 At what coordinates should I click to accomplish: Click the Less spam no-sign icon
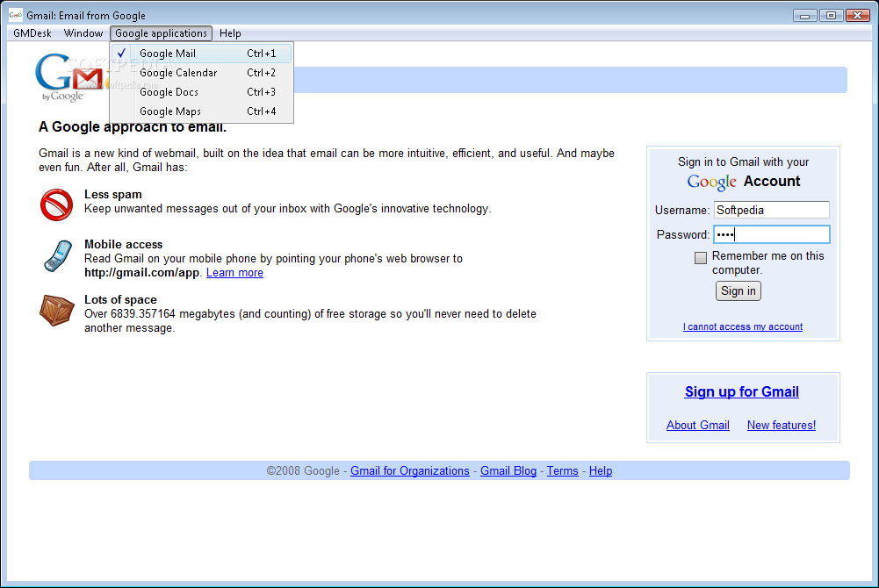point(56,205)
